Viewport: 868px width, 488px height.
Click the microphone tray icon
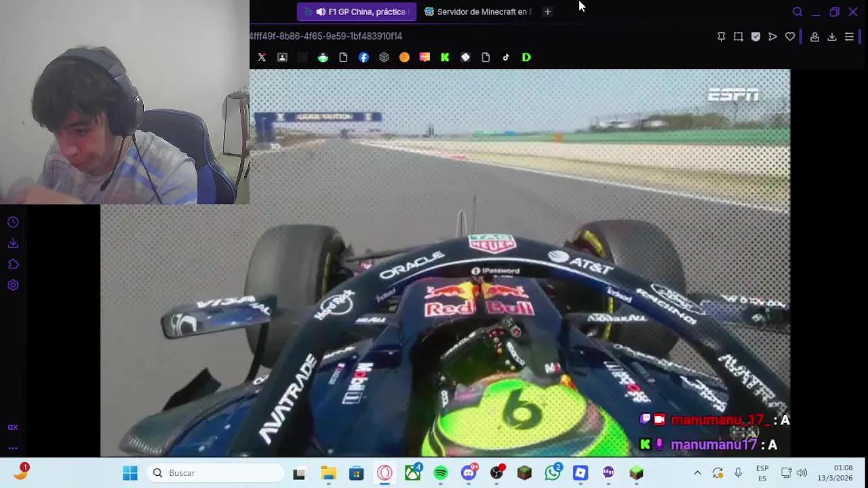[738, 473]
